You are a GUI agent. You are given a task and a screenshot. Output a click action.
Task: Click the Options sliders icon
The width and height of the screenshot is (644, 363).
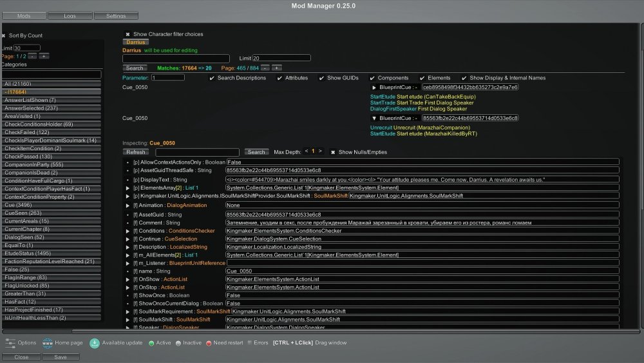[10, 342]
